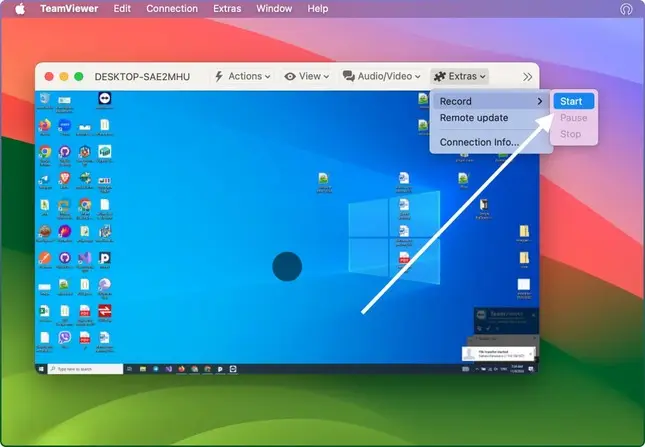Image resolution: width=645 pixels, height=447 pixels.
Task: Dismiss the 'File transfer started' notification
Action: coord(531,353)
